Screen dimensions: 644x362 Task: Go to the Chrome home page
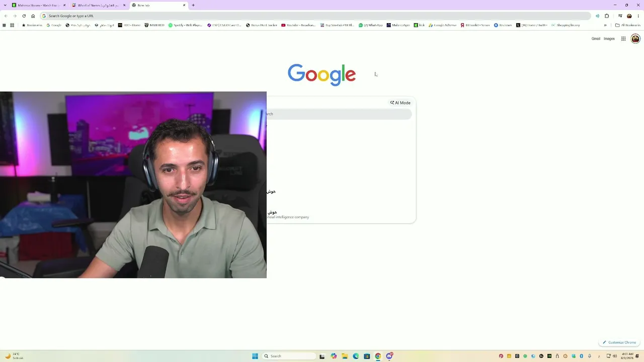33,16
